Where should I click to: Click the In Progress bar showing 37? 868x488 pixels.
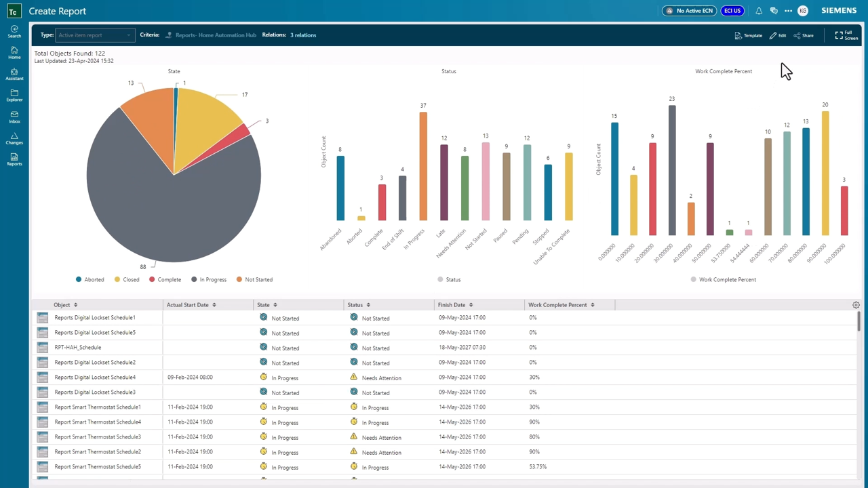(x=423, y=166)
